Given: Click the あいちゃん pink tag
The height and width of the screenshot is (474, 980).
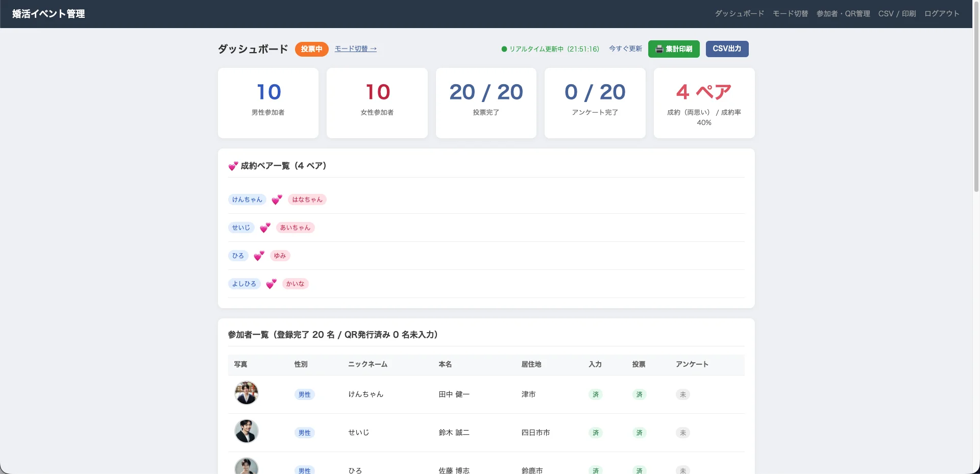Looking at the screenshot, I should (295, 228).
